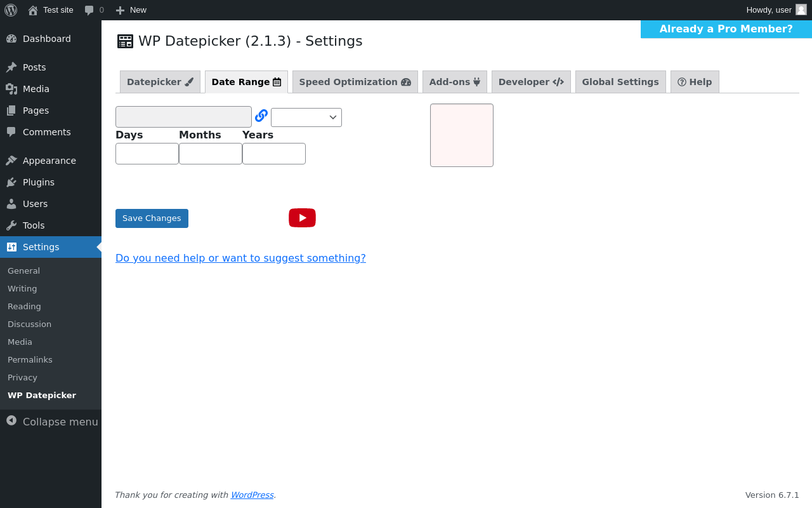The height and width of the screenshot is (508, 812).
Task: Open the Dashboard menu
Action: pyautogui.click(x=51, y=39)
